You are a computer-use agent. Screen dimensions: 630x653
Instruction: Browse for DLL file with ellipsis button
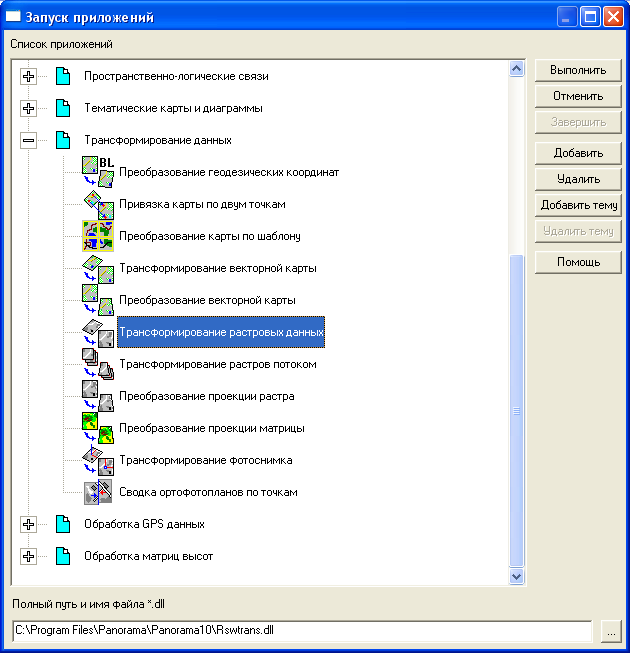point(611,631)
